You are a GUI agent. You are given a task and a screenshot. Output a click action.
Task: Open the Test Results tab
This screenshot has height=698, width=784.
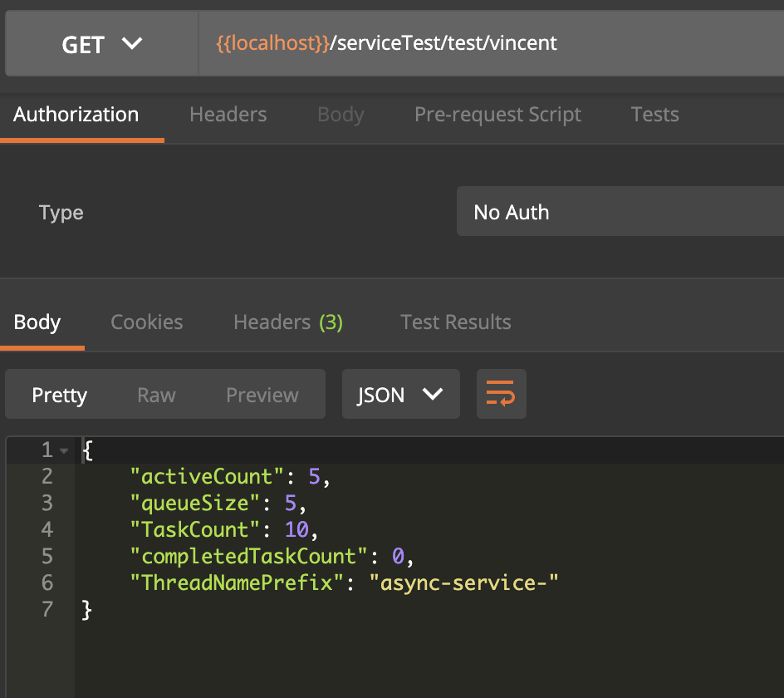455,322
